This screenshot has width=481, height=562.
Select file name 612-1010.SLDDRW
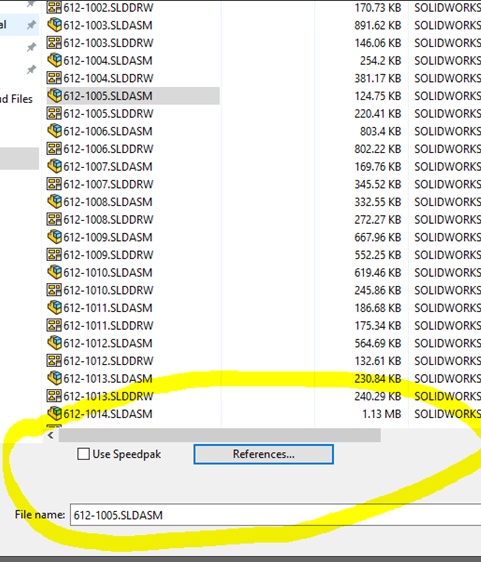coord(108,290)
